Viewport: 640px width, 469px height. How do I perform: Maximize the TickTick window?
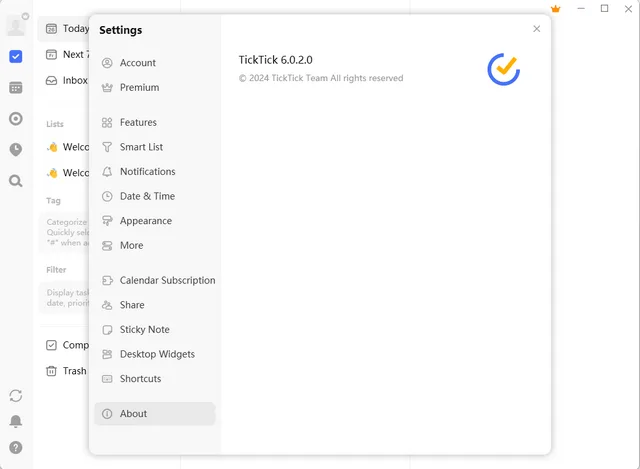pyautogui.click(x=604, y=9)
